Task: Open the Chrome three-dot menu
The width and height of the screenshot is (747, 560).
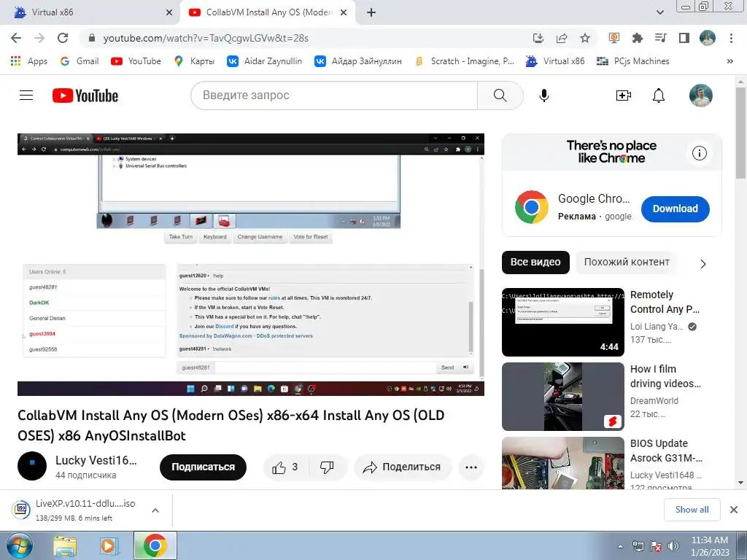Action: pyautogui.click(x=731, y=38)
